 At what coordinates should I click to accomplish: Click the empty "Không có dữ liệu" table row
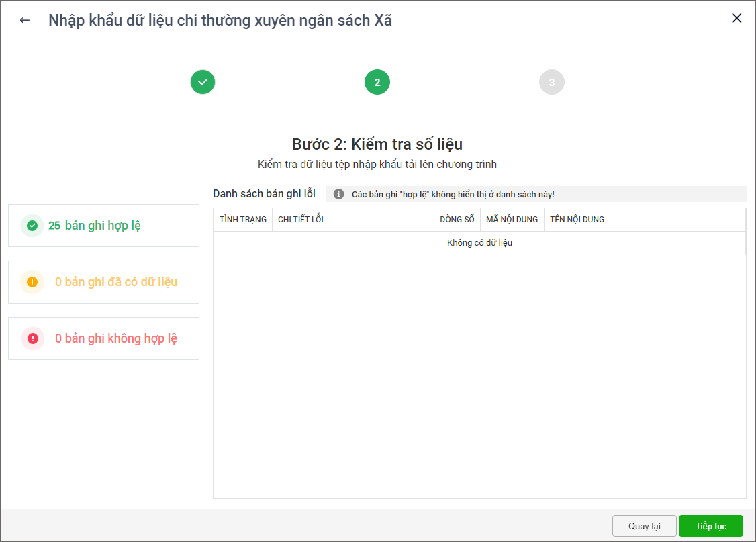[479, 243]
